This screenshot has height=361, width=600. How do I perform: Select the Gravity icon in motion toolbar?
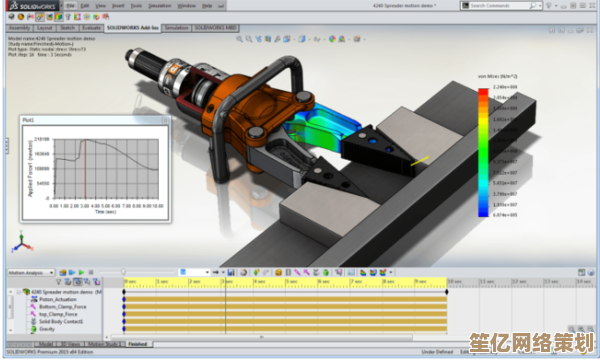pos(326,273)
